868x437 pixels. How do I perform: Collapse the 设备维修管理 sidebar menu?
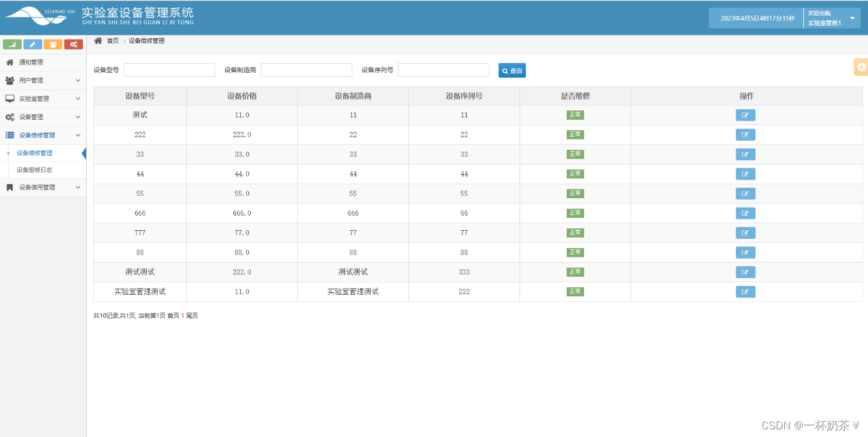click(x=43, y=135)
